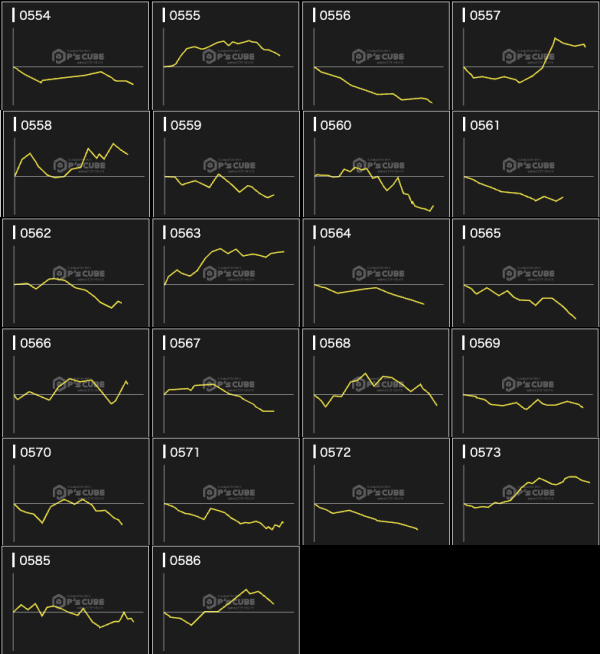The width and height of the screenshot is (600, 654).
Task: Select the 0586 graph panel
Action: (x=225, y=599)
